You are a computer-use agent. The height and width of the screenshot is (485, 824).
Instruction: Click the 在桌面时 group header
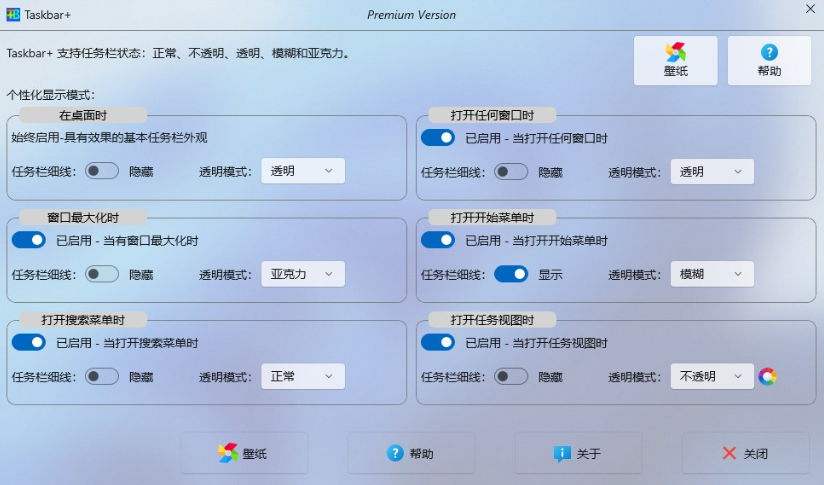pyautogui.click(x=83, y=115)
